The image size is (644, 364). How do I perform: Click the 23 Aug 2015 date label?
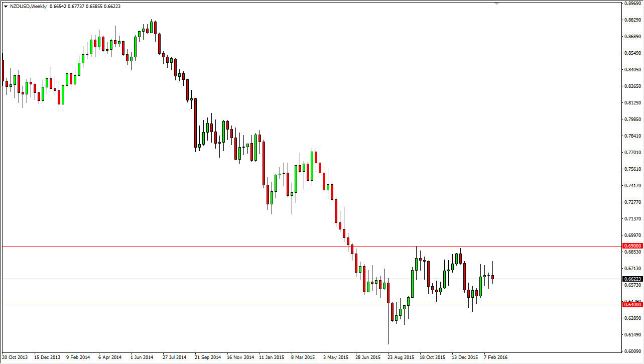coord(400,357)
